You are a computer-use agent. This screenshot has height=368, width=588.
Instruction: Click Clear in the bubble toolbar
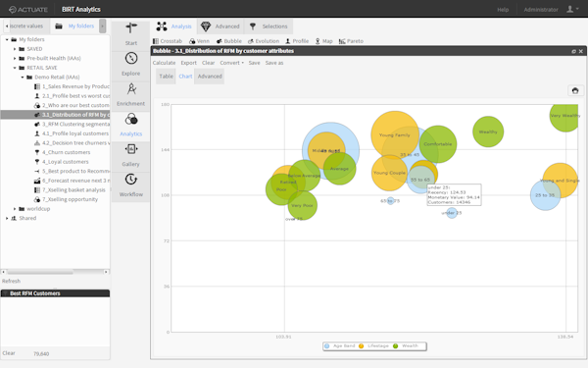click(208, 63)
